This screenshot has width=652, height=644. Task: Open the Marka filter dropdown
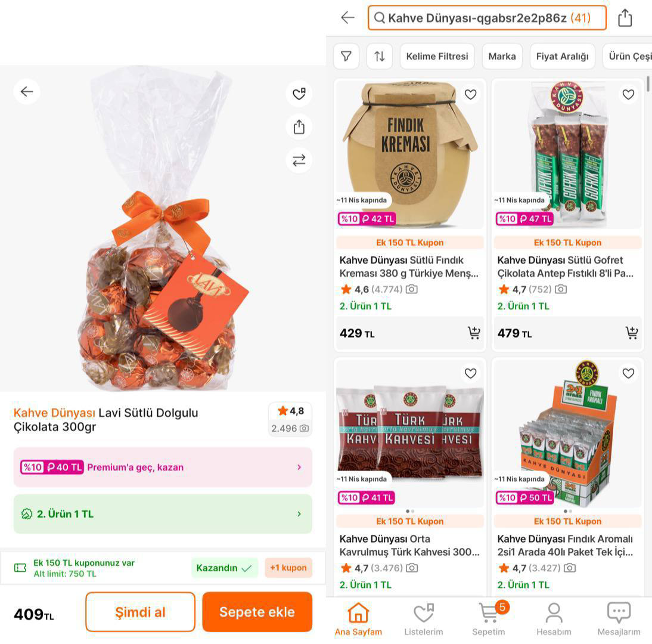[x=502, y=56]
